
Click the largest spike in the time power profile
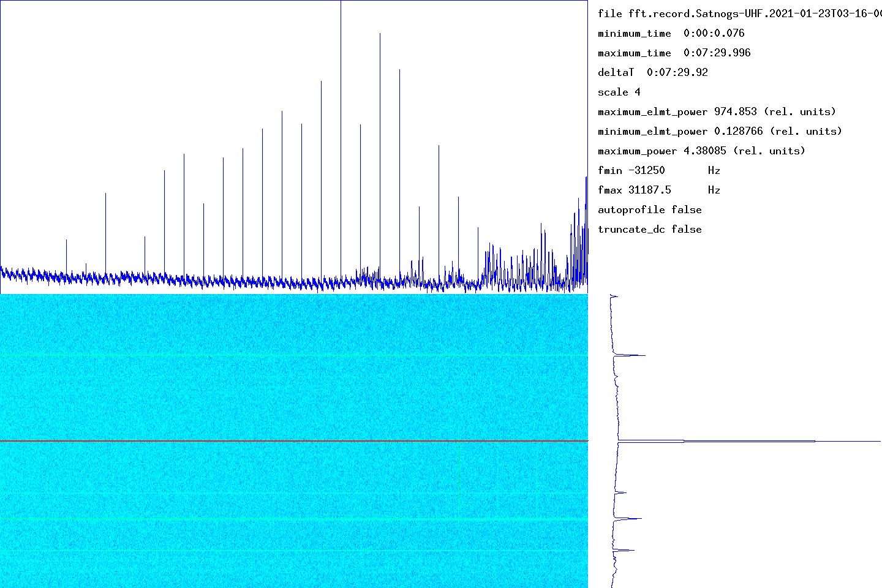(x=749, y=441)
